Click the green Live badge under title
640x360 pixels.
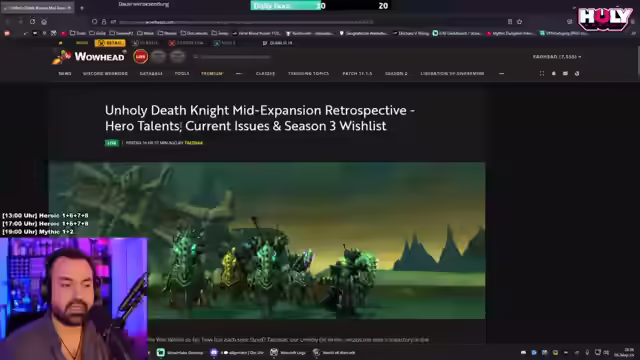[x=111, y=143]
